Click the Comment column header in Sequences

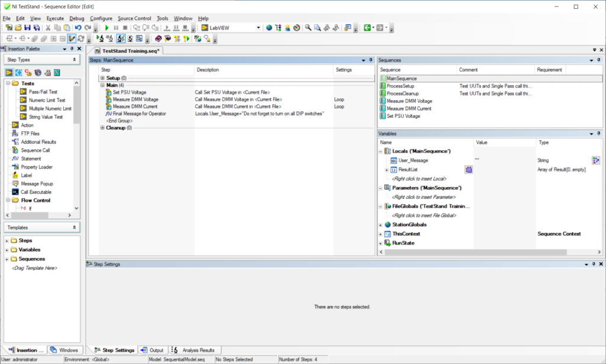click(495, 70)
